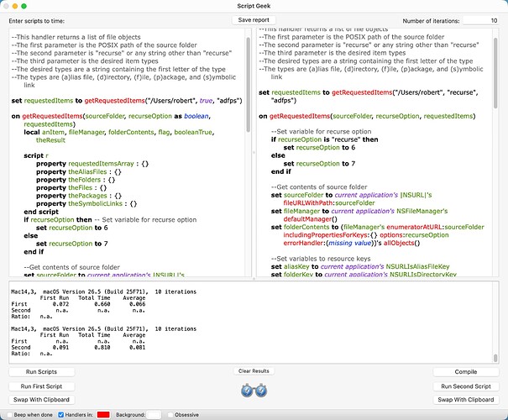Click 'property thePackages' line in left script
The width and height of the screenshot is (508, 420).
click(79, 196)
